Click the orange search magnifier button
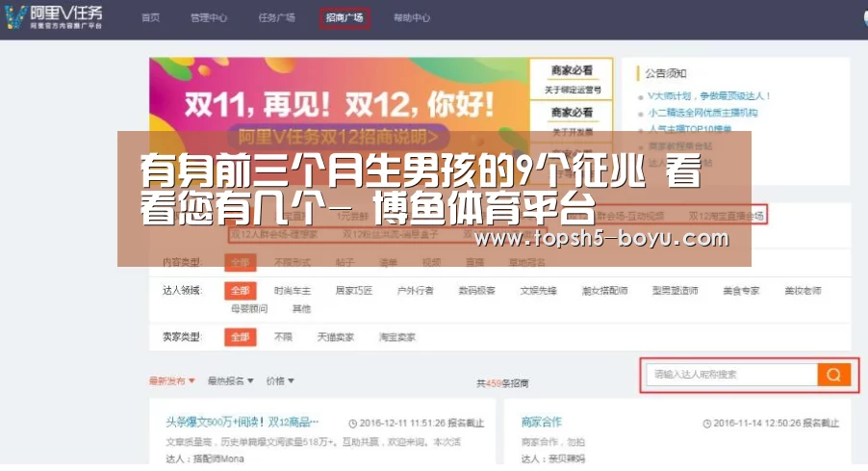868x471 pixels. point(833,375)
